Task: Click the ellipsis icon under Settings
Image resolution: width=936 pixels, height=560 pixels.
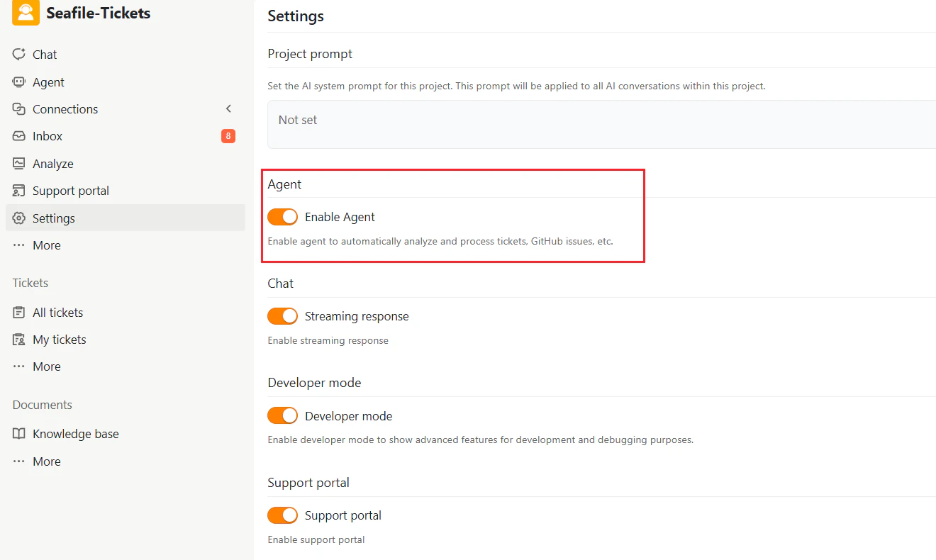Action: [19, 245]
